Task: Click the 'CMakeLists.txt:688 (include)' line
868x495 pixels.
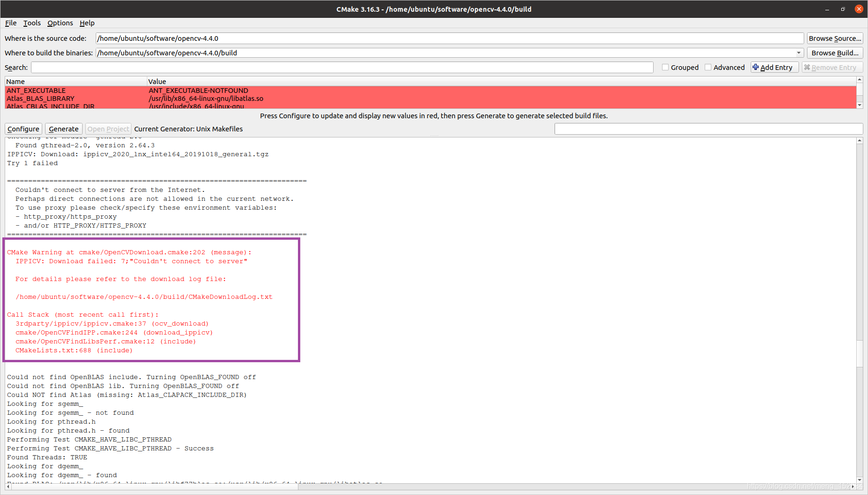Action: tap(74, 350)
